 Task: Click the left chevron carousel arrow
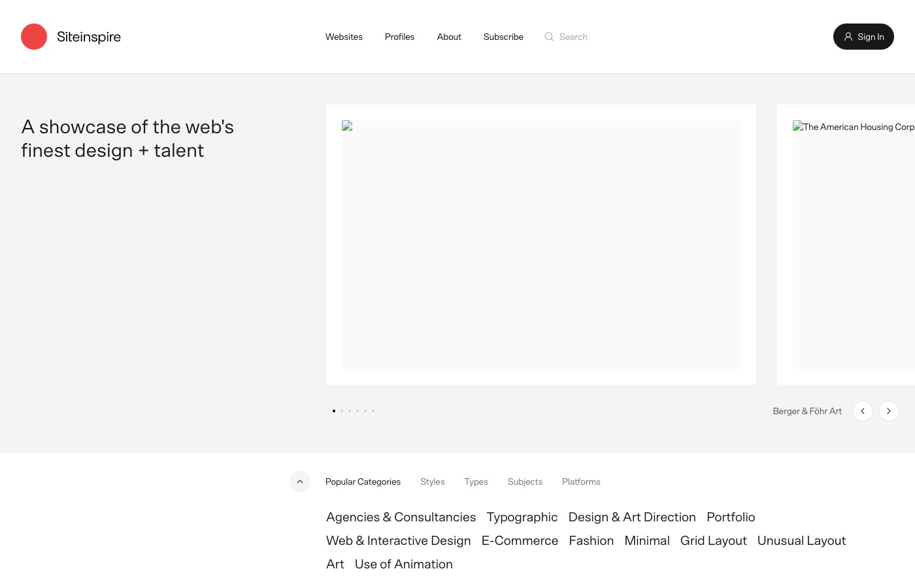tap(863, 411)
